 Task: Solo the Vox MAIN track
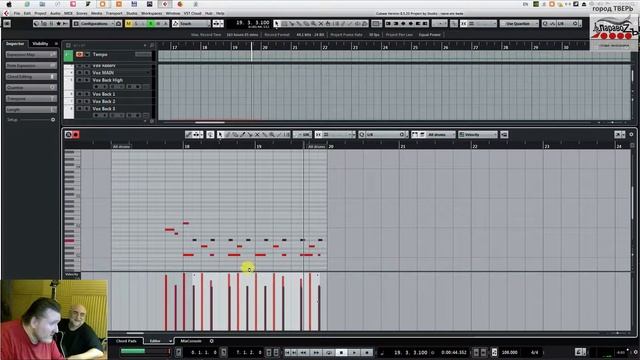tap(87, 73)
